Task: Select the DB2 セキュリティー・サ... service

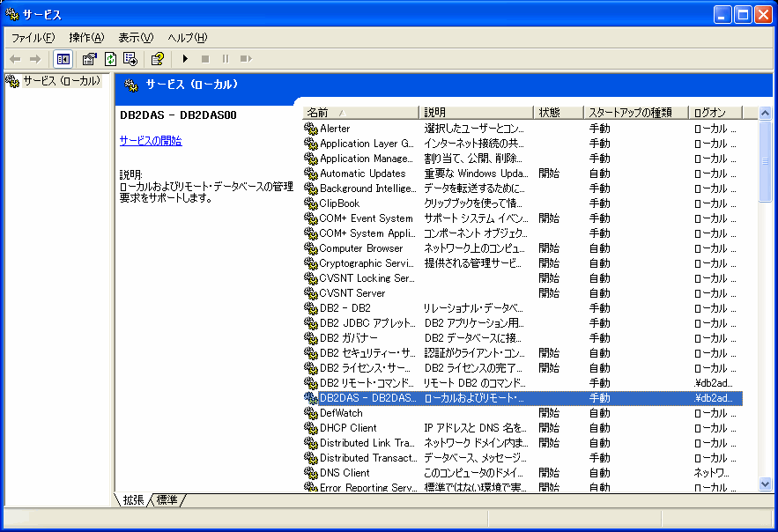Action: coord(522,353)
